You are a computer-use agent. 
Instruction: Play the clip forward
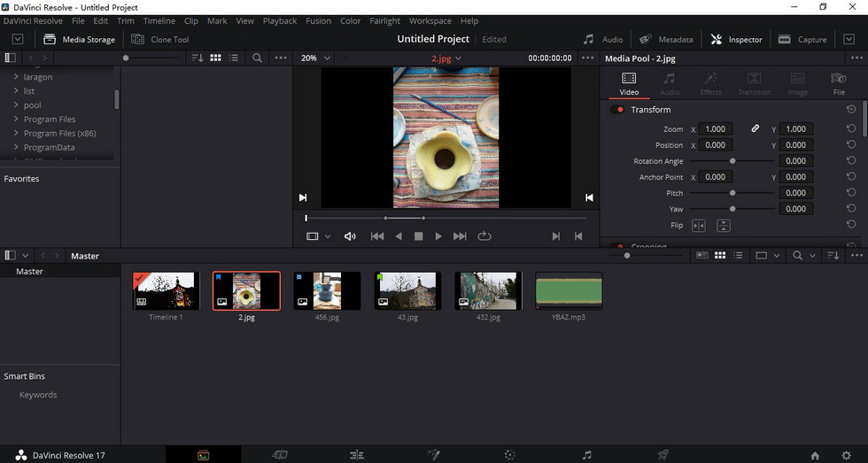[438, 236]
